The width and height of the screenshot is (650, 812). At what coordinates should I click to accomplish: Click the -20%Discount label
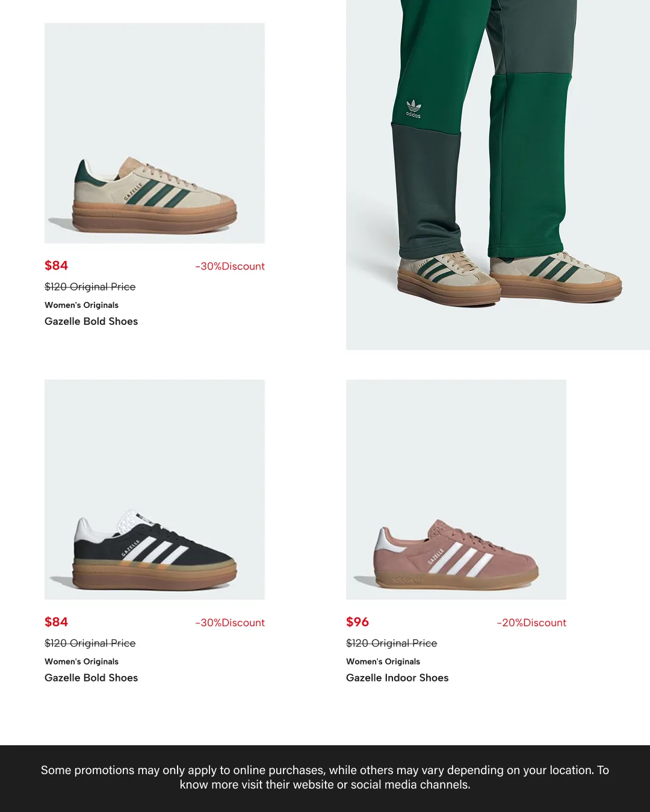pyautogui.click(x=531, y=623)
